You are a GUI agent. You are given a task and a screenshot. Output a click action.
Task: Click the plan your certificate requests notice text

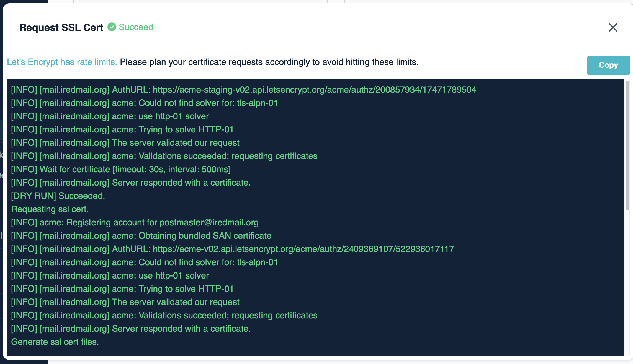click(x=269, y=62)
